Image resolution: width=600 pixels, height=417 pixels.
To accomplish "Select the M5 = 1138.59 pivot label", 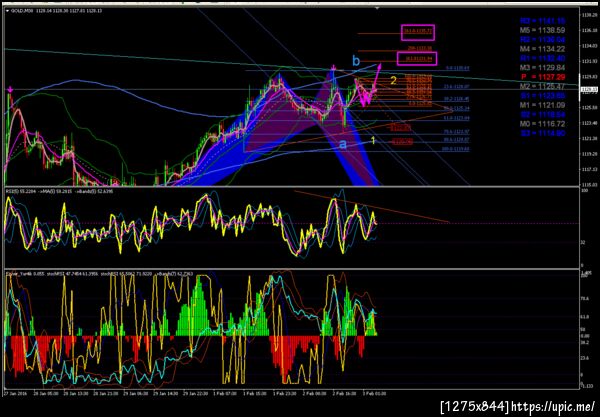I will click(x=542, y=30).
